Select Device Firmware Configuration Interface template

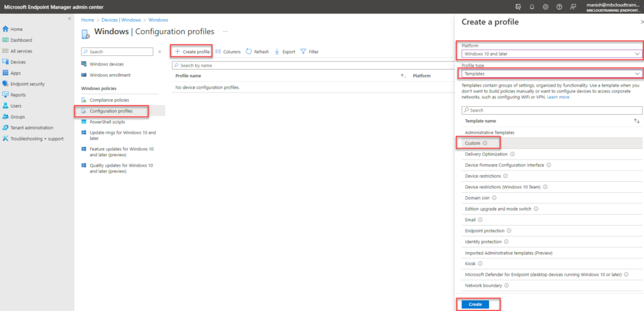552,165
